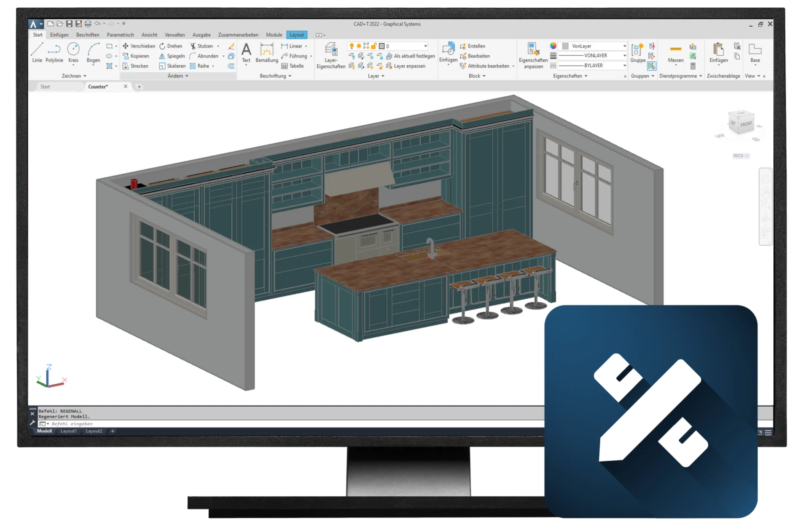Expand the Zeichnen panel
The height and width of the screenshot is (532, 803).
pyautogui.click(x=74, y=76)
